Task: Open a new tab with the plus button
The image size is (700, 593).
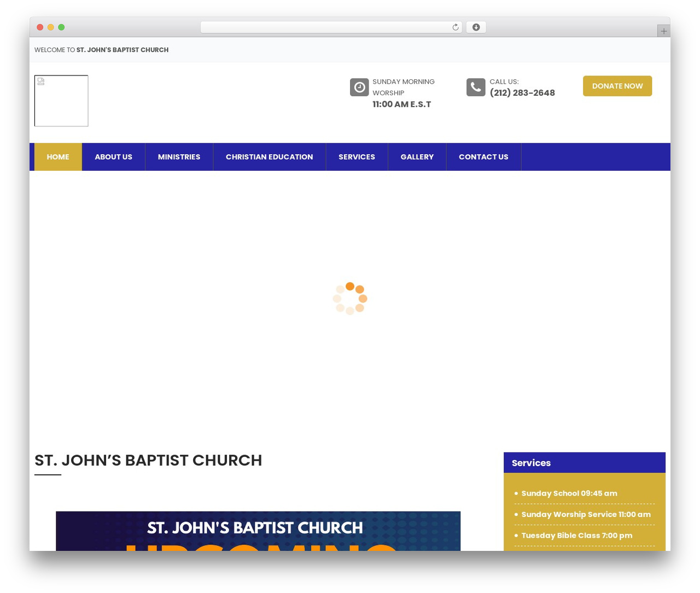Action: [663, 31]
